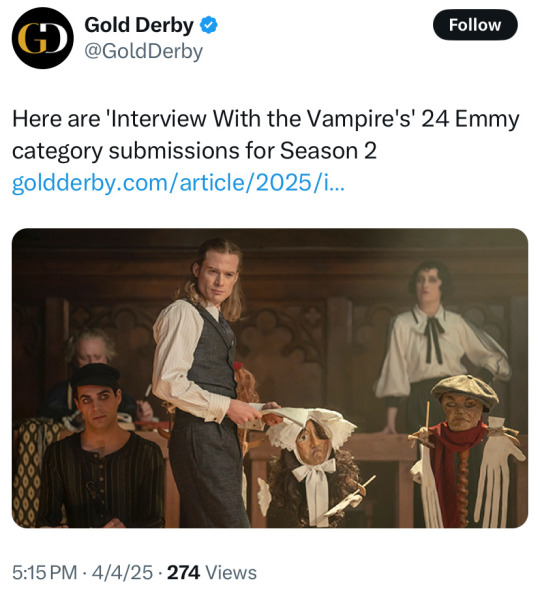
Task: Visit the @GoldDerby handle
Action: coord(143,51)
